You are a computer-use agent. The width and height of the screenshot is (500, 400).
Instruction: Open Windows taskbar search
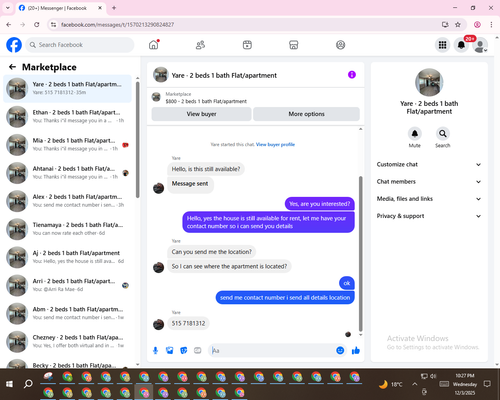28,384
